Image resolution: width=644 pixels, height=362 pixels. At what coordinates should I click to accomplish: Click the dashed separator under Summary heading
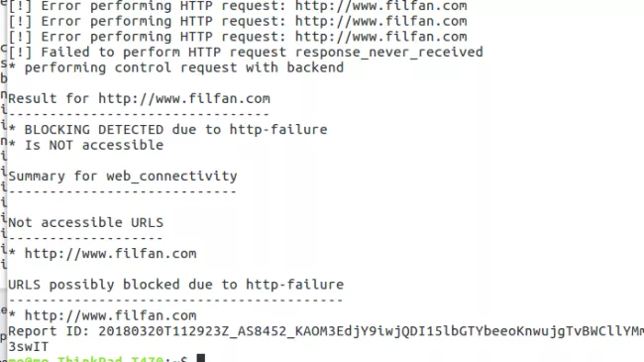coord(123,191)
